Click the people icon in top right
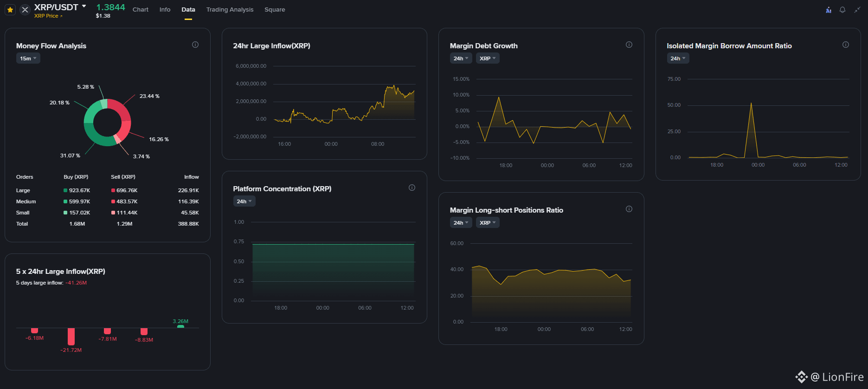The width and height of the screenshot is (868, 389). [x=829, y=10]
